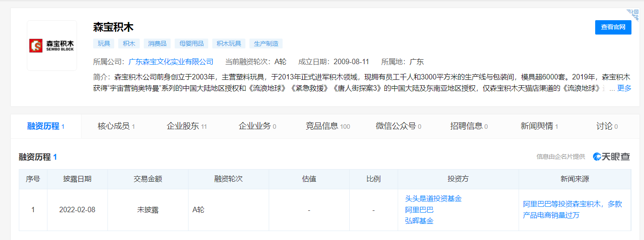
Task: Click the 2022-02-08 date cell
Action: (77, 209)
